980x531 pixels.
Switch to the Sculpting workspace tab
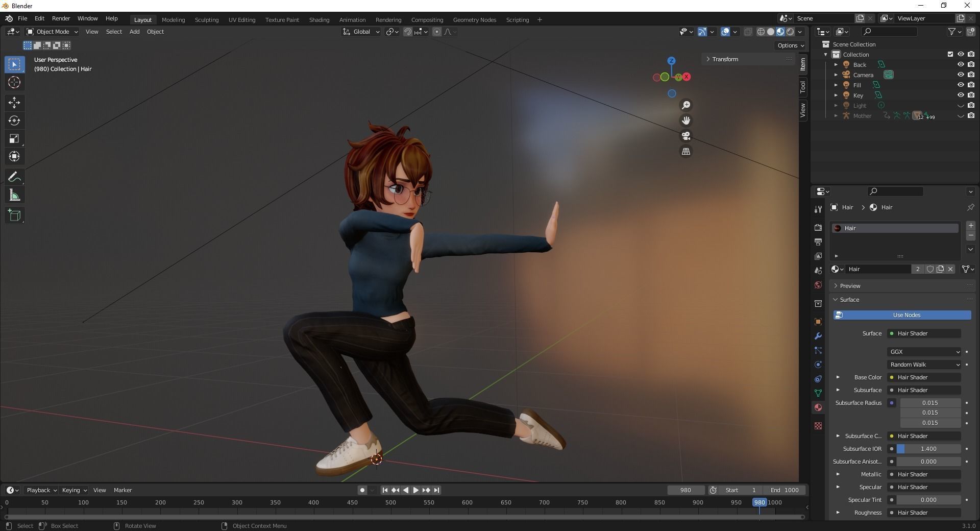click(x=207, y=20)
